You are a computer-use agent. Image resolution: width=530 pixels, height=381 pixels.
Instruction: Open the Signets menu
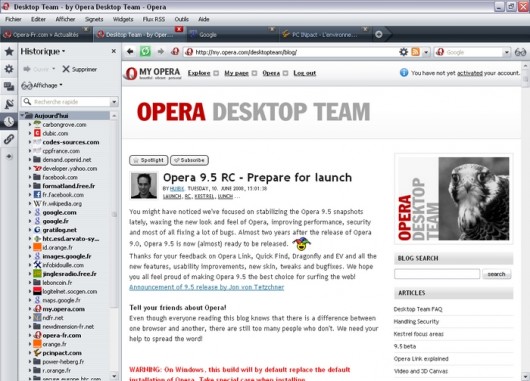tap(94, 19)
